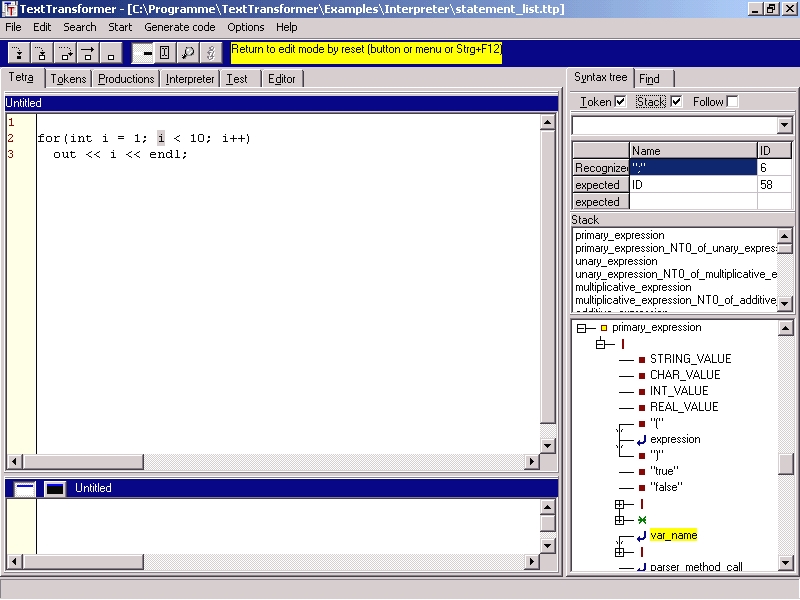Click the lower pane horizontal scrollbar thumb

tap(84, 562)
